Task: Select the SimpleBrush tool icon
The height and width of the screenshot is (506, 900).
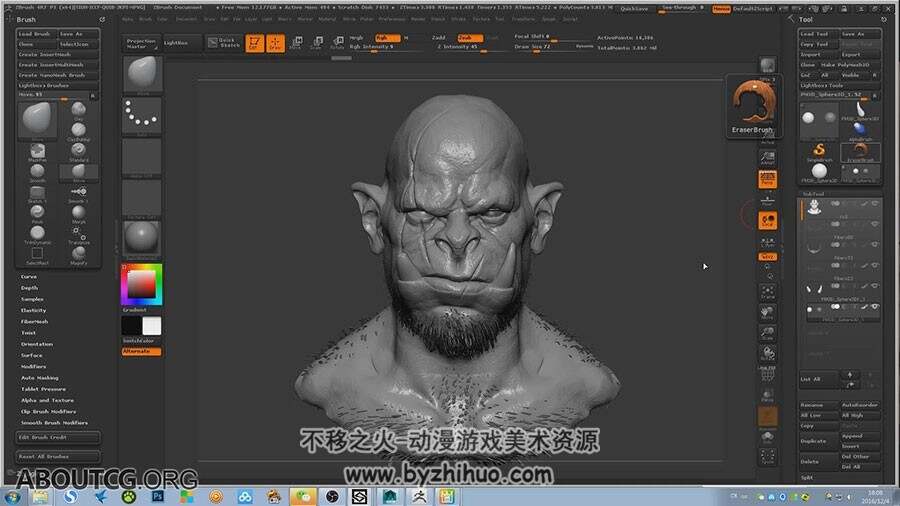Action: (x=819, y=152)
